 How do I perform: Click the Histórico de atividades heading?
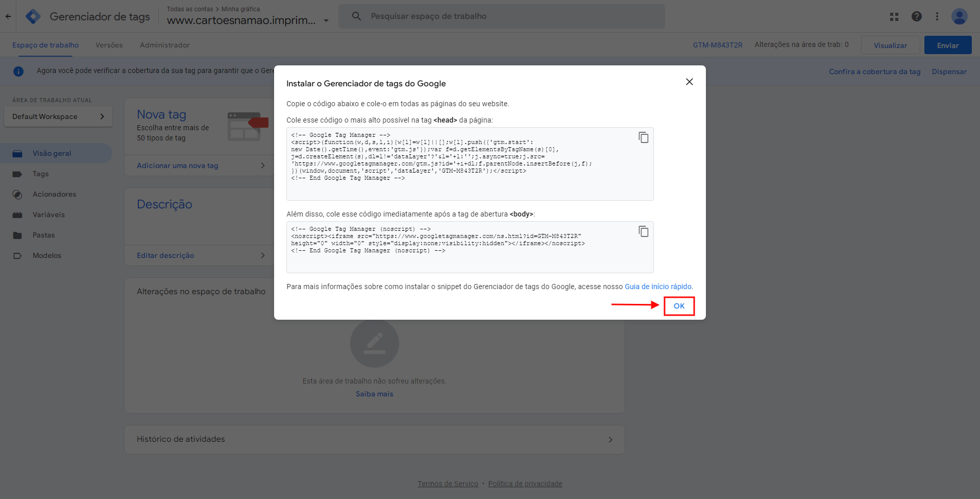[181, 439]
